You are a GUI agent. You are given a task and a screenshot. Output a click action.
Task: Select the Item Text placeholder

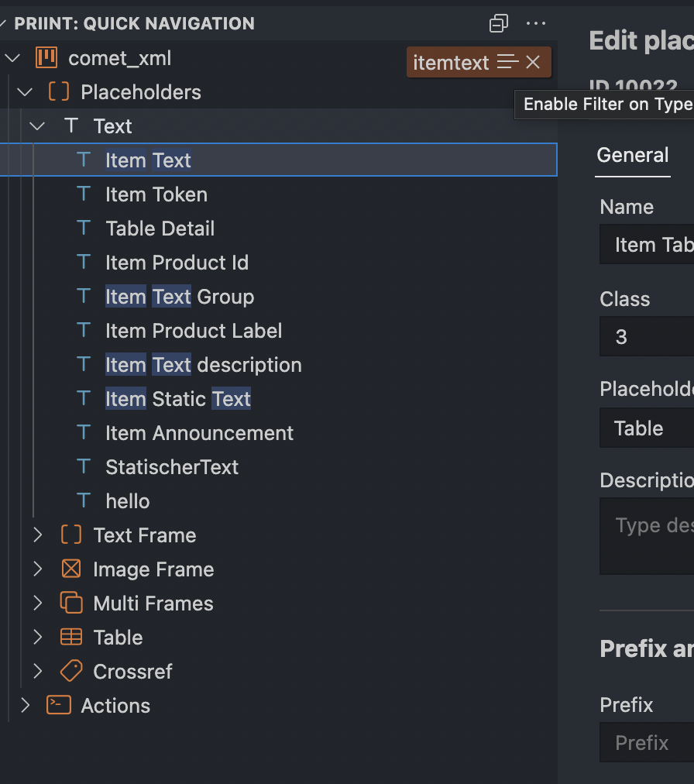coord(279,160)
